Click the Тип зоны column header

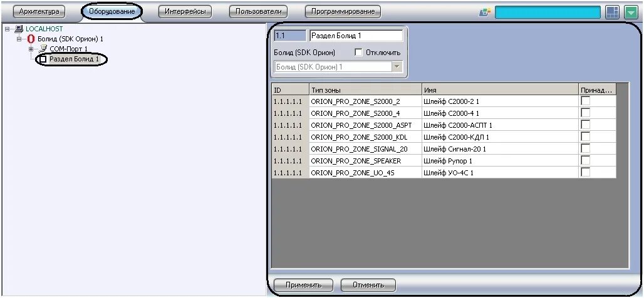pyautogui.click(x=365, y=90)
